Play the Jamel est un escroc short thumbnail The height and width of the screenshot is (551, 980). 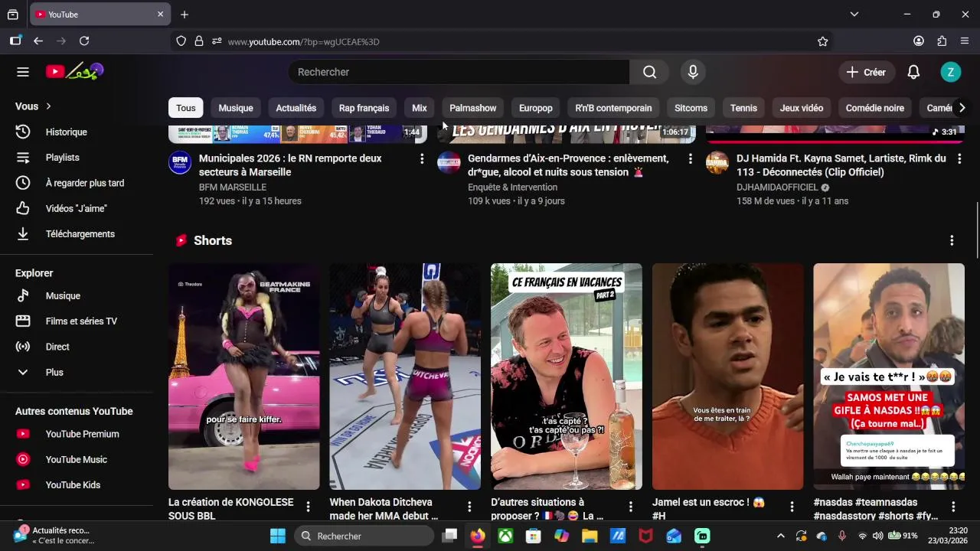point(728,377)
